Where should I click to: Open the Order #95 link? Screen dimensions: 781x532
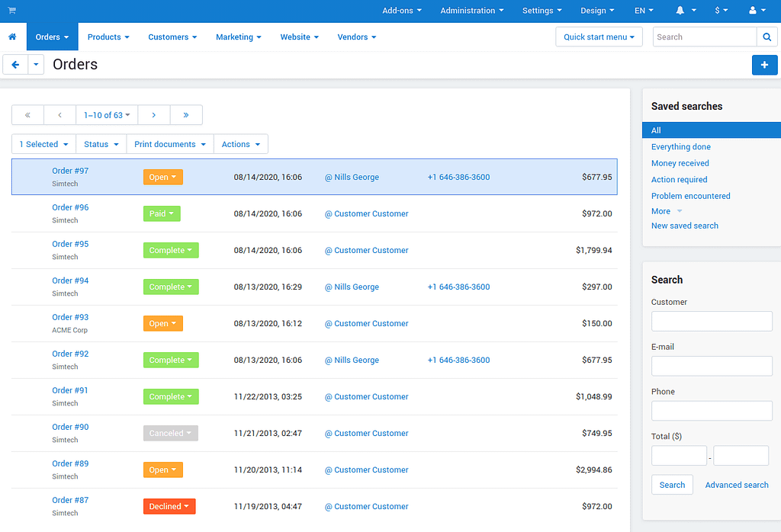tap(70, 244)
